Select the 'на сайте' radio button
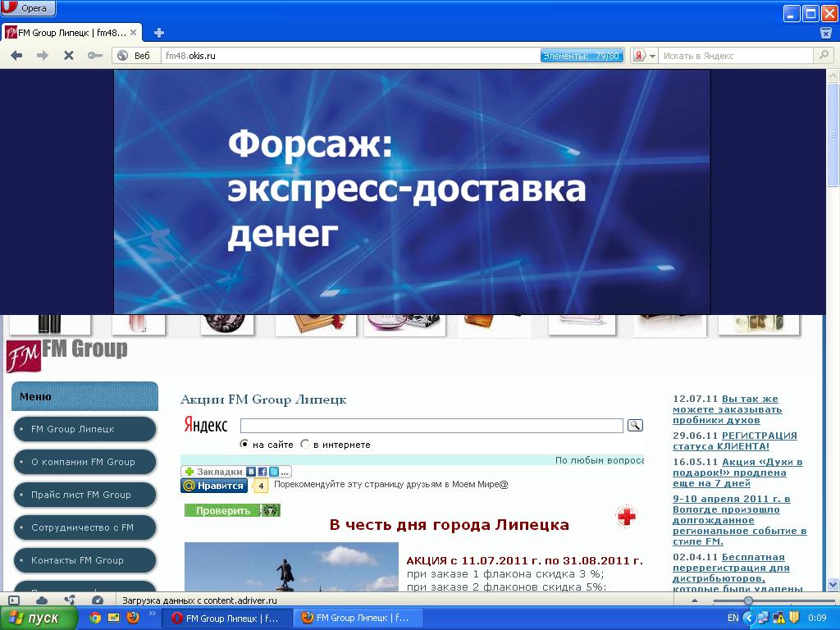The width and height of the screenshot is (840, 630). click(x=244, y=444)
